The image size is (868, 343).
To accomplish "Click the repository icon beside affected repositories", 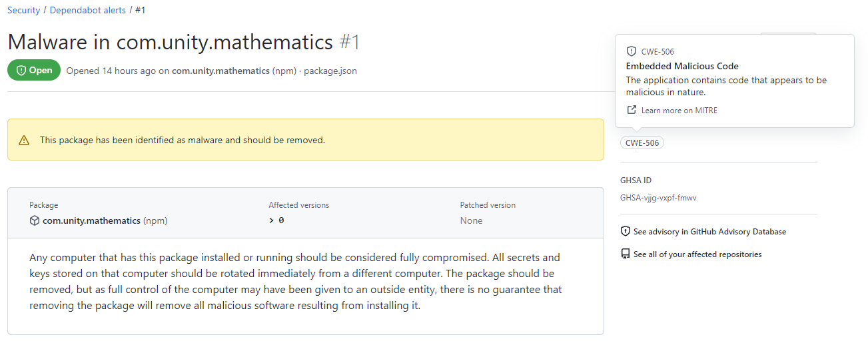I will (x=626, y=254).
